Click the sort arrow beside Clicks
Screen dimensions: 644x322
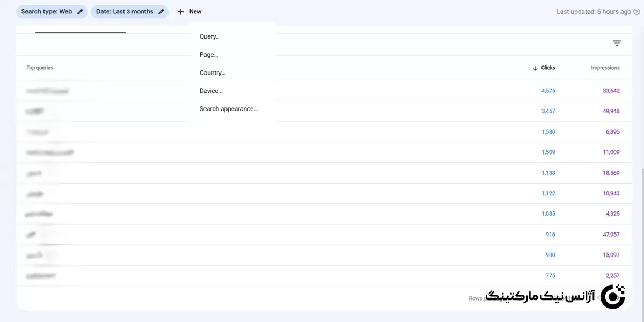point(535,68)
